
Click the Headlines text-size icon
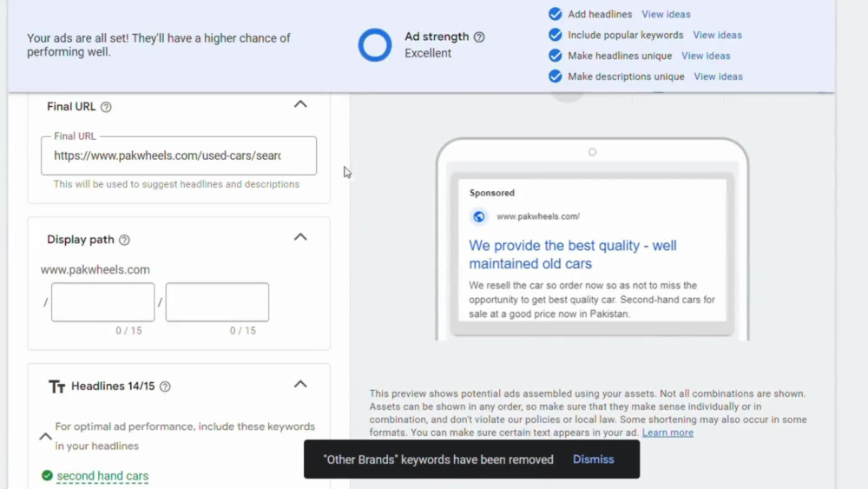pos(56,387)
